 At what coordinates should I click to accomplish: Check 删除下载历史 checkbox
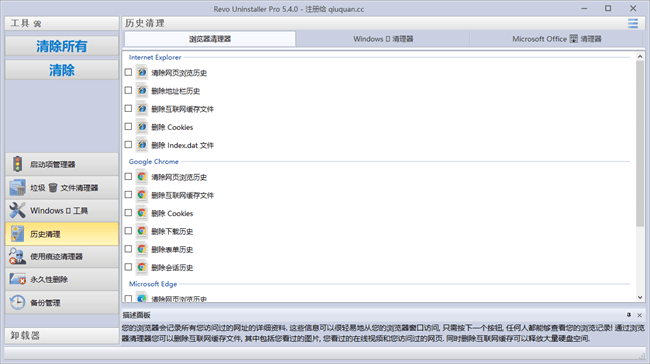[128, 231]
